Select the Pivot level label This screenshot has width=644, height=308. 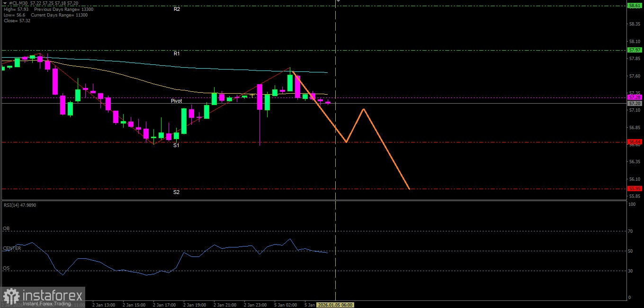click(x=177, y=101)
